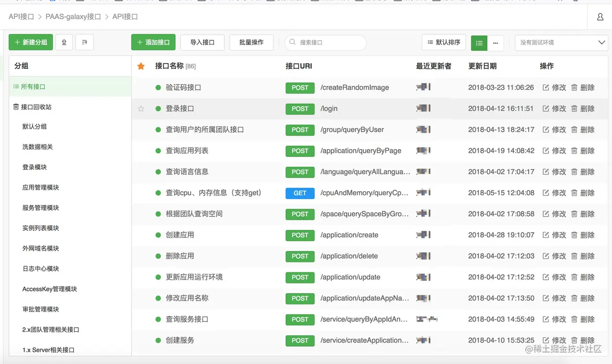Screen dimensions: 612x364
Task: Click the /application/updateAppNa… URI
Action: (365, 298)
